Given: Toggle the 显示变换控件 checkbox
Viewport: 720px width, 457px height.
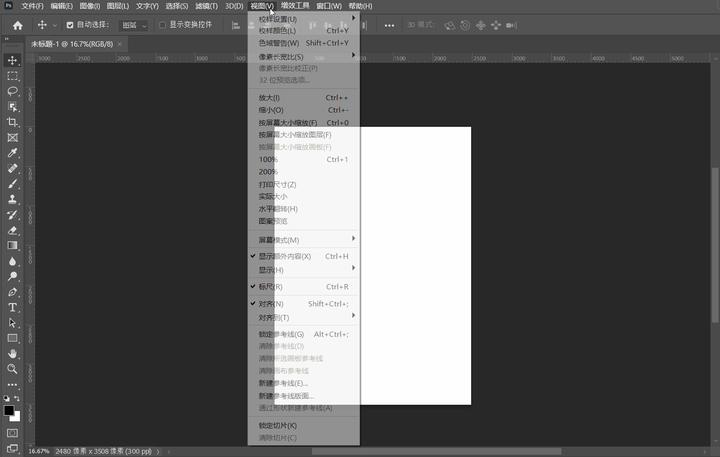Looking at the screenshot, I should point(162,25).
